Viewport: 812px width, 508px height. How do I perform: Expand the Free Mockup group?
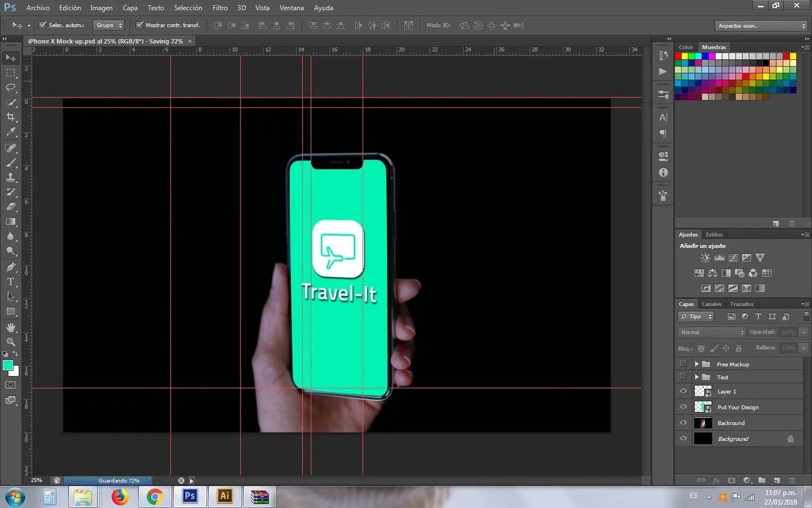click(697, 364)
